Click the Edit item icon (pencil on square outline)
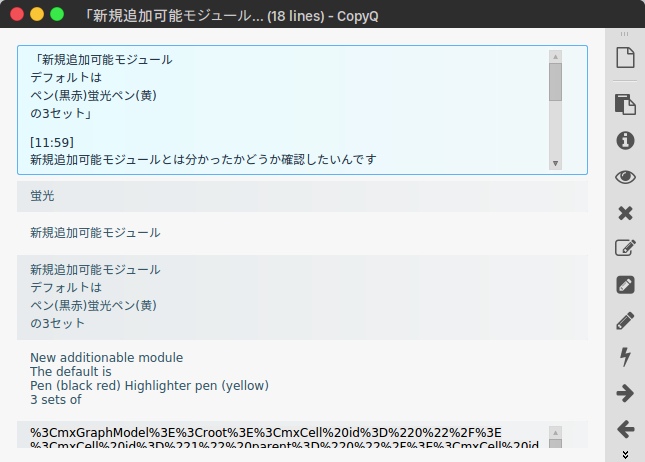645x462 pixels. pyautogui.click(x=625, y=249)
